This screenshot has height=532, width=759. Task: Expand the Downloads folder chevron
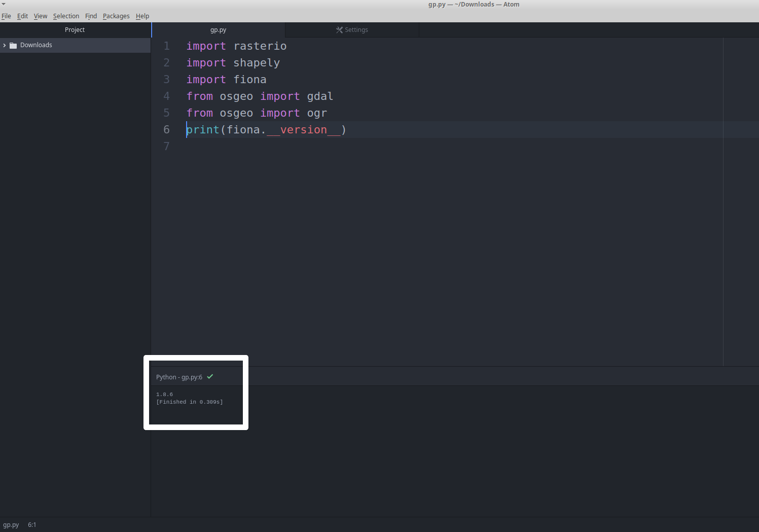tap(5, 45)
